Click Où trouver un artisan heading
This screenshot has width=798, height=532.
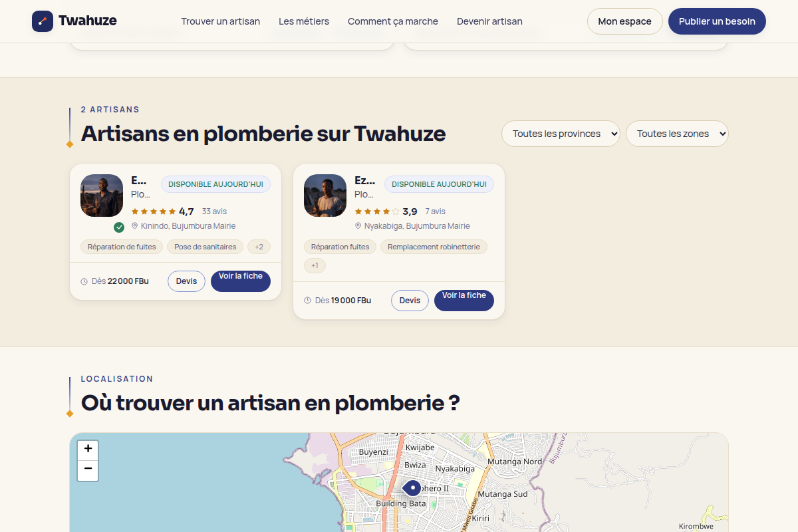[x=271, y=403]
